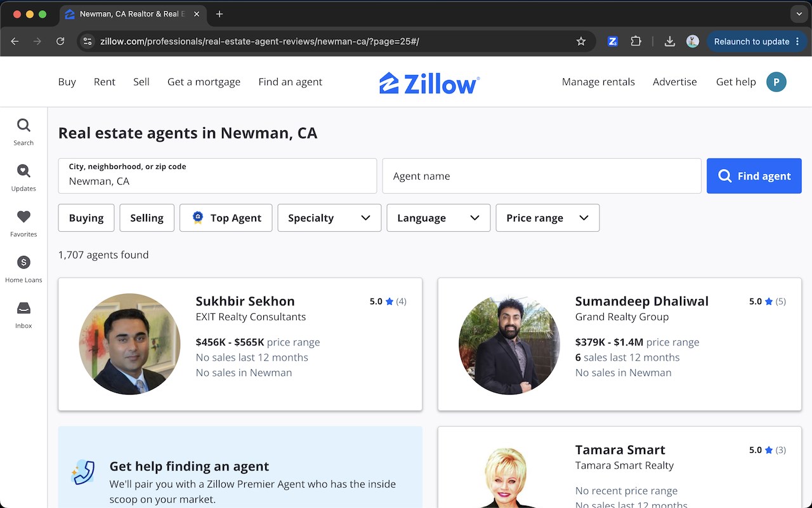Reload the current page
Screen dimensions: 812x508
60,41
